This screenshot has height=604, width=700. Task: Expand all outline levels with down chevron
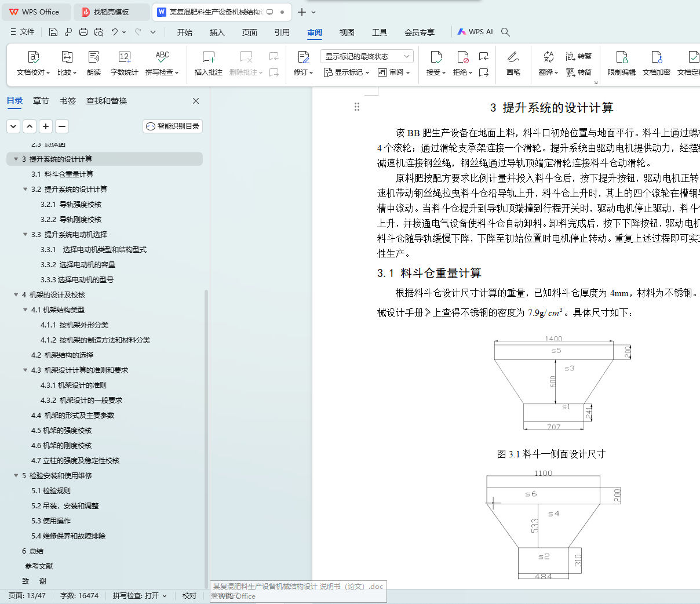point(13,126)
